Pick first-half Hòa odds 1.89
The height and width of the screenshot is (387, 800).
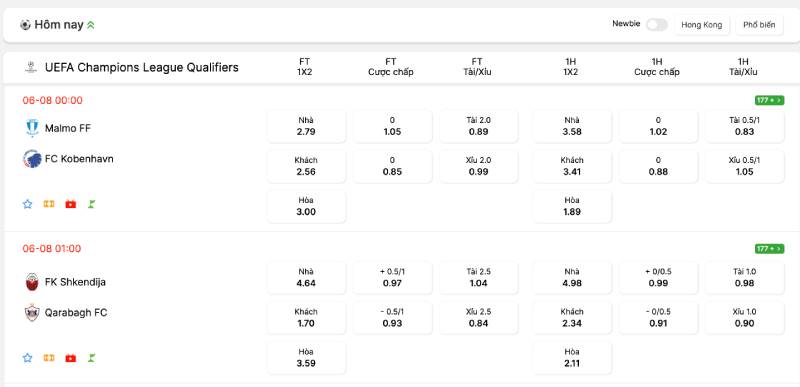(572, 206)
